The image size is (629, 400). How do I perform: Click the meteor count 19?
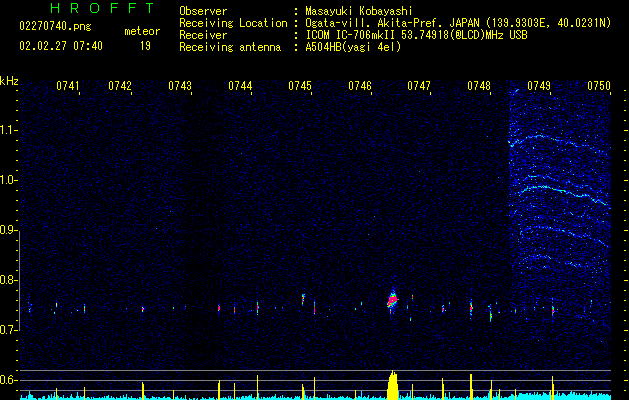pyautogui.click(x=145, y=46)
